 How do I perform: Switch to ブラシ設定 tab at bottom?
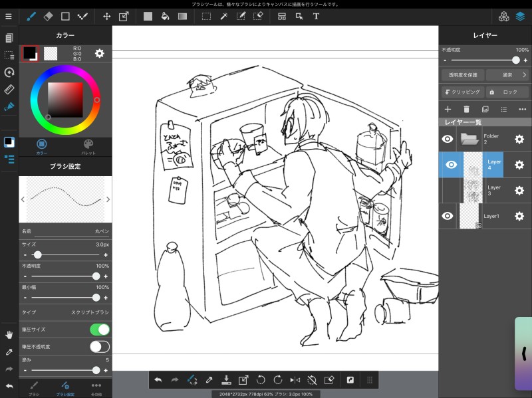[65, 389]
